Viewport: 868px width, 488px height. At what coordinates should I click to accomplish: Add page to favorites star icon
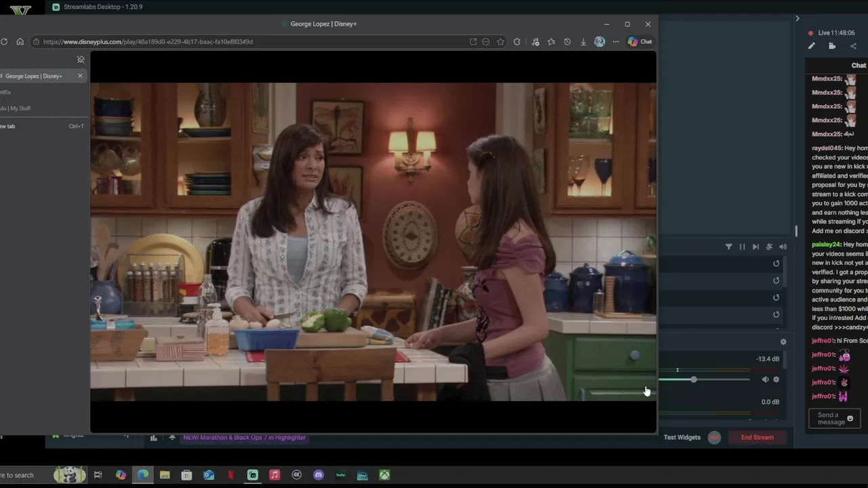click(500, 41)
